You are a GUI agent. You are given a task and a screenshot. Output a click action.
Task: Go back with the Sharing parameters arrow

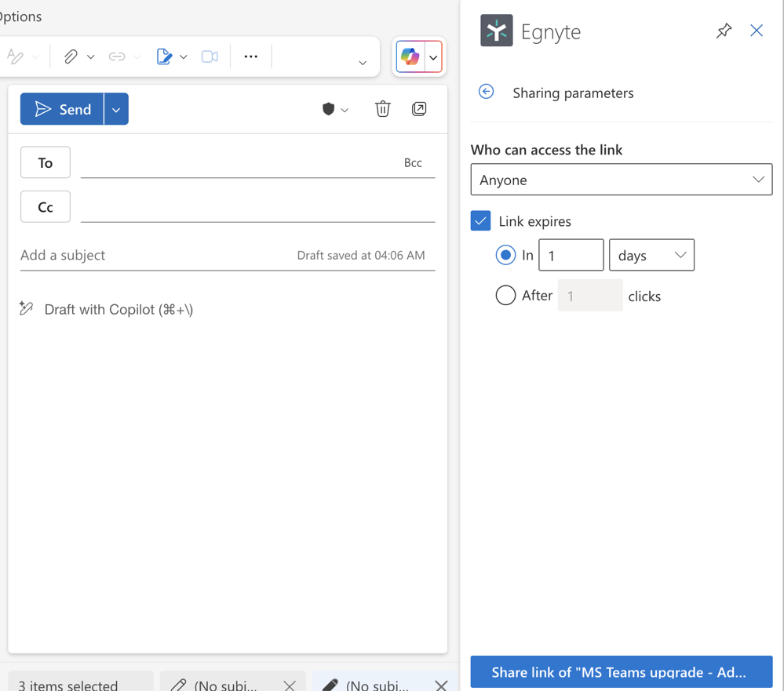pyautogui.click(x=486, y=92)
